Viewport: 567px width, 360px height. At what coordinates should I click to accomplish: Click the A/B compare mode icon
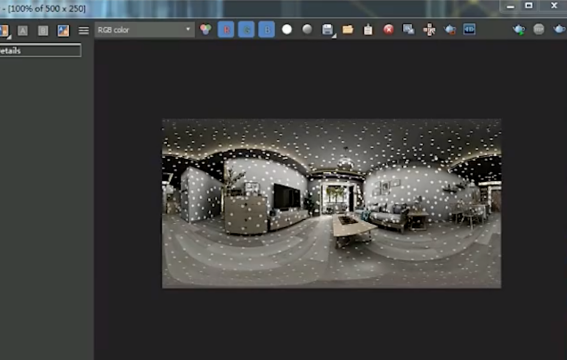pyautogui.click(x=63, y=30)
